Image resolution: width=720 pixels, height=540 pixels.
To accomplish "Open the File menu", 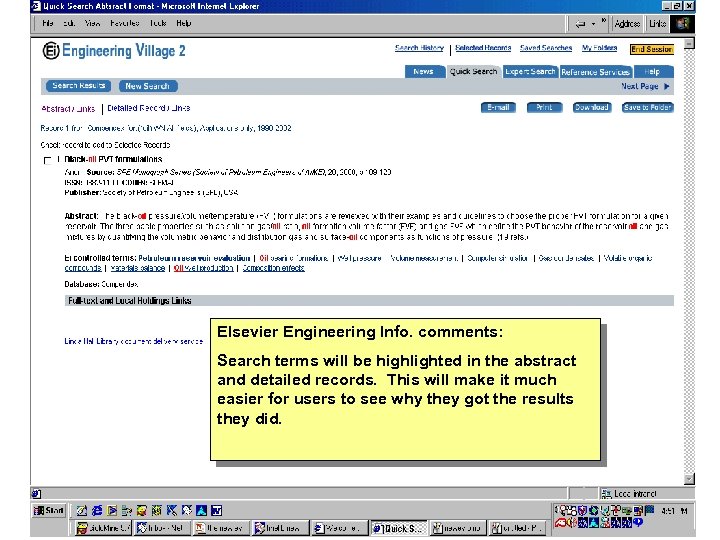I will (x=48, y=23).
